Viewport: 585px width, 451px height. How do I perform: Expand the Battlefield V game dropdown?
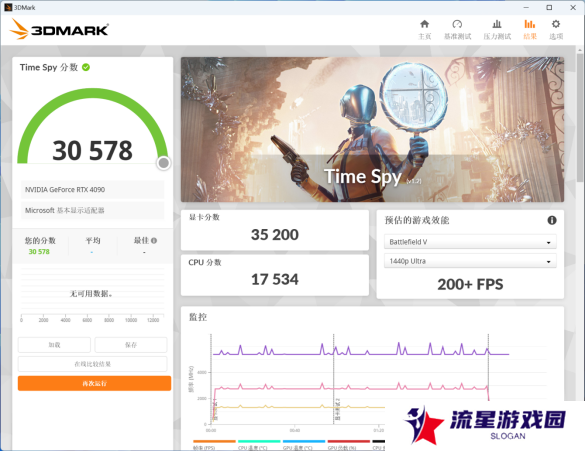tap(470, 242)
